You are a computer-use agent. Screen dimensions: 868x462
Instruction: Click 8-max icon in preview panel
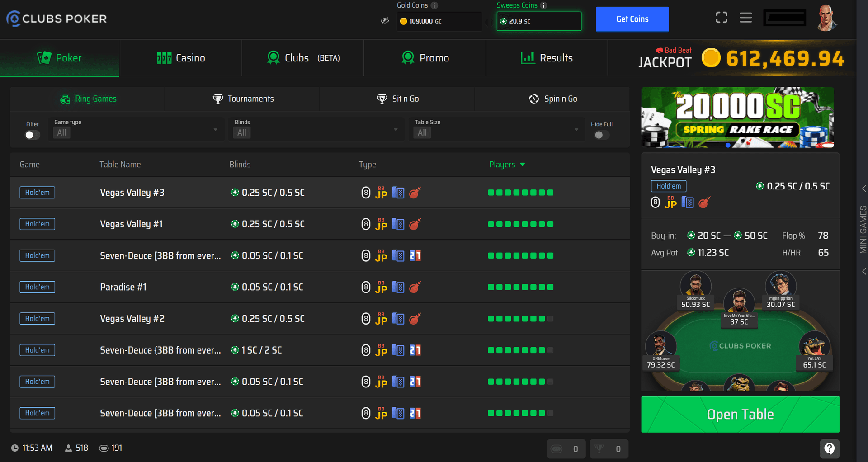click(656, 203)
